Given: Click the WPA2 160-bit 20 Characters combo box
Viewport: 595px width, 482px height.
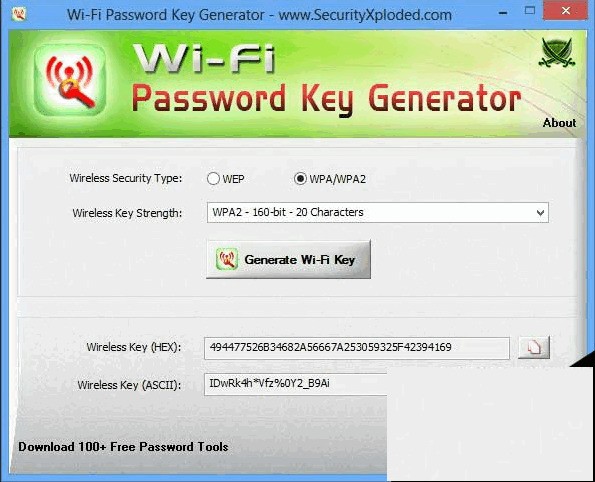Looking at the screenshot, I should (x=378, y=213).
